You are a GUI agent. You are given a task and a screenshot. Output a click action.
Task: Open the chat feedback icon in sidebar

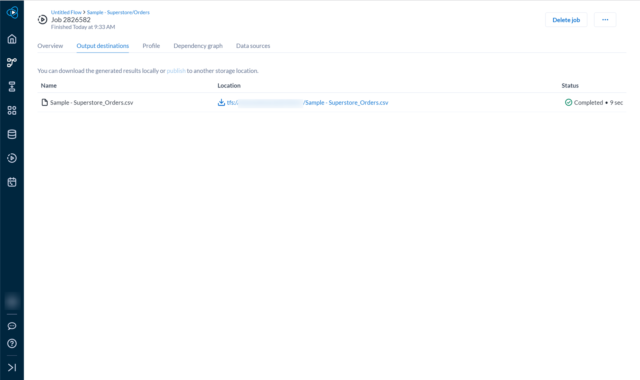[12, 326]
